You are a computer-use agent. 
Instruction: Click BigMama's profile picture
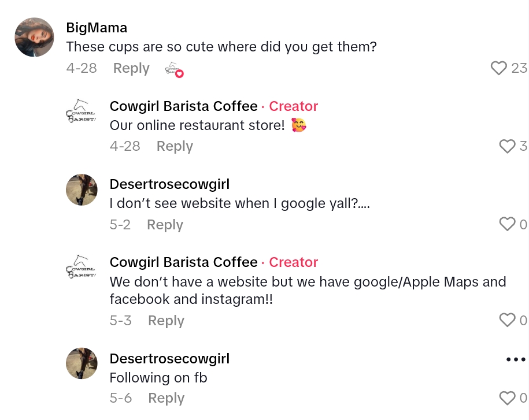(x=34, y=37)
